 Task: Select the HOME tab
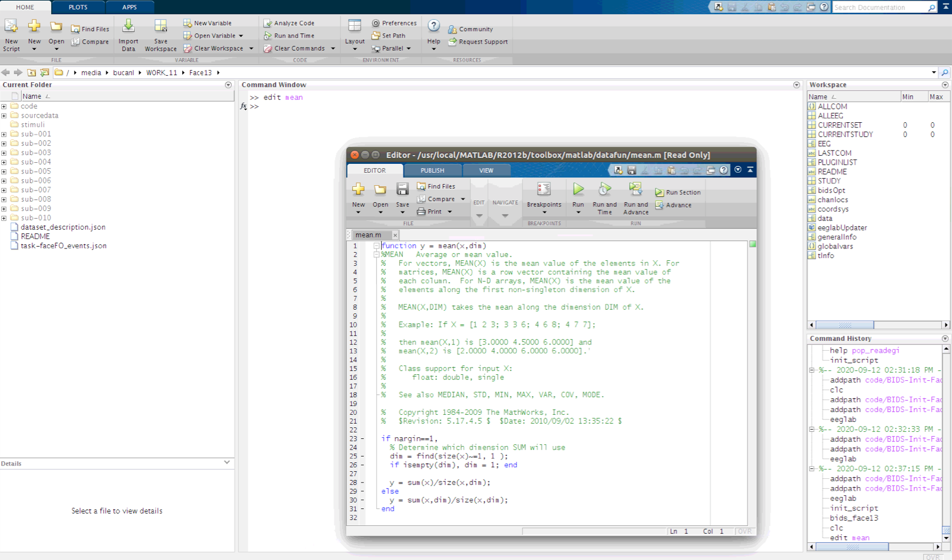(25, 7)
